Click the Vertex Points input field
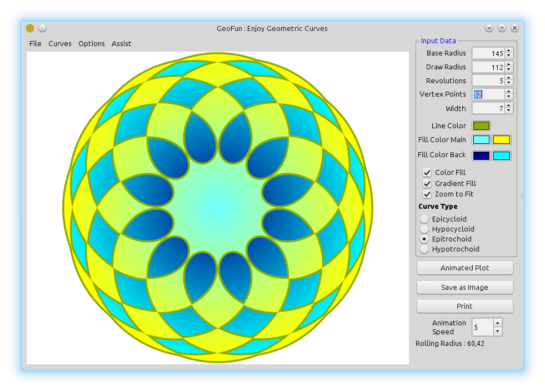Viewport: 545px width, 392px height. click(488, 94)
